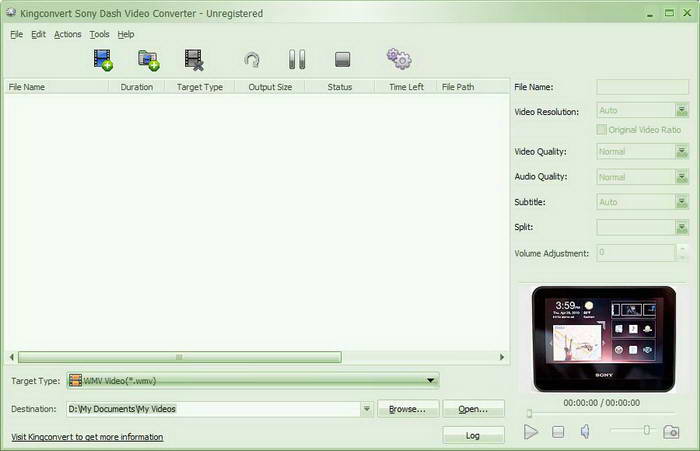Click the Output Size column header
The image size is (700, 451).
(270, 87)
